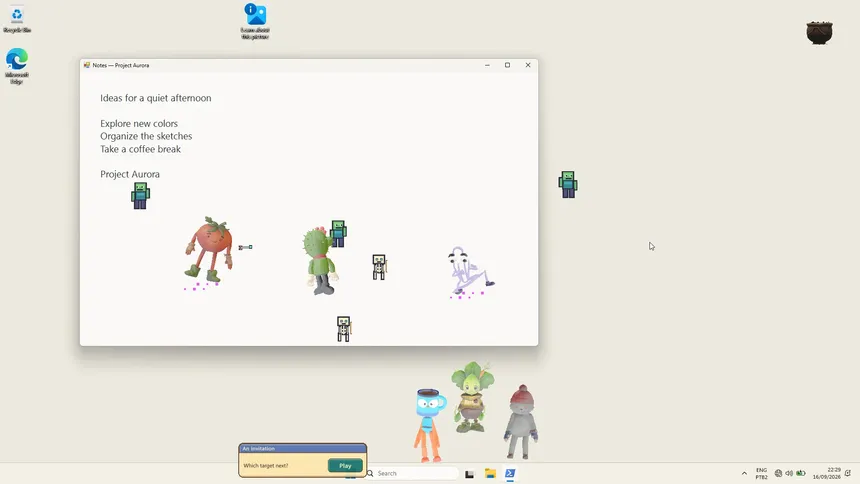This screenshot has height=484, width=860.
Task: Click the tomato character with green boots
Action: click(x=210, y=250)
